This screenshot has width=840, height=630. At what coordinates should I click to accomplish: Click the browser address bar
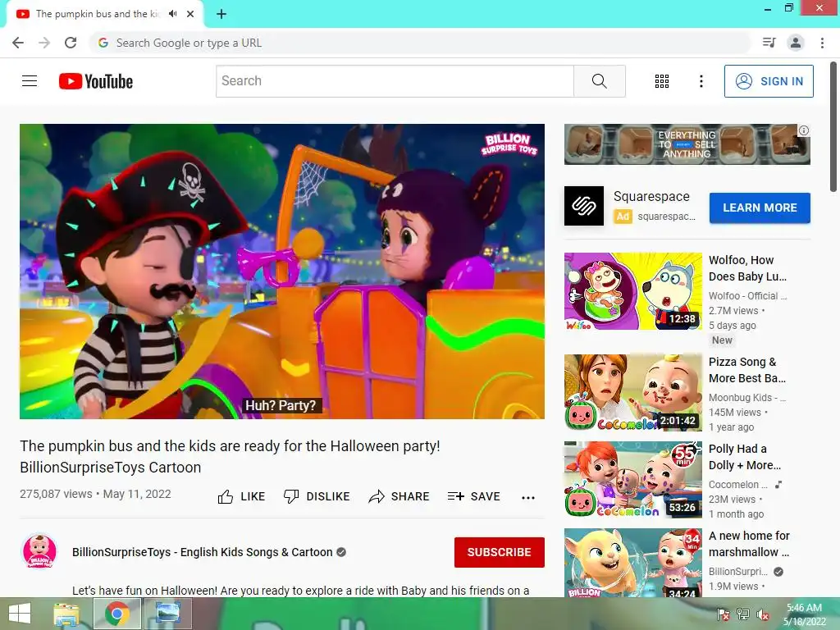419,43
